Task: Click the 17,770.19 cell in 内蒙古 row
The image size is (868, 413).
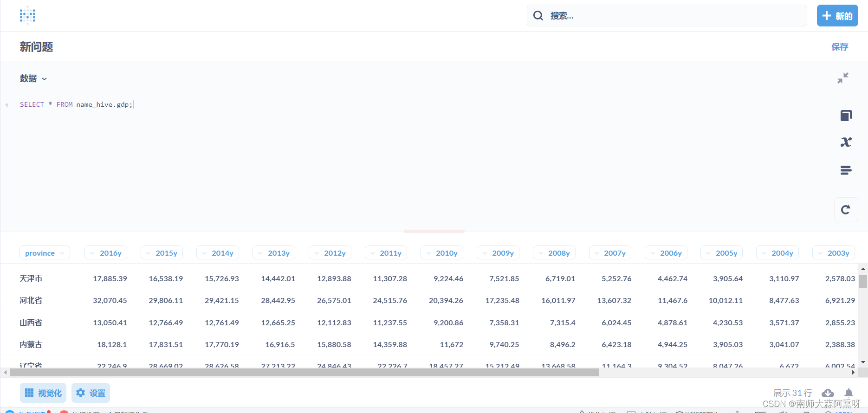Action: pos(222,344)
